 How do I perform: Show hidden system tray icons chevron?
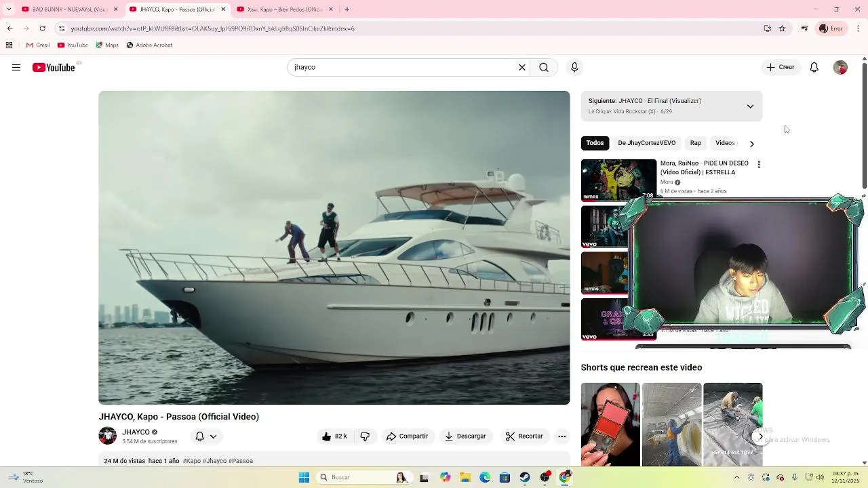click(x=736, y=478)
